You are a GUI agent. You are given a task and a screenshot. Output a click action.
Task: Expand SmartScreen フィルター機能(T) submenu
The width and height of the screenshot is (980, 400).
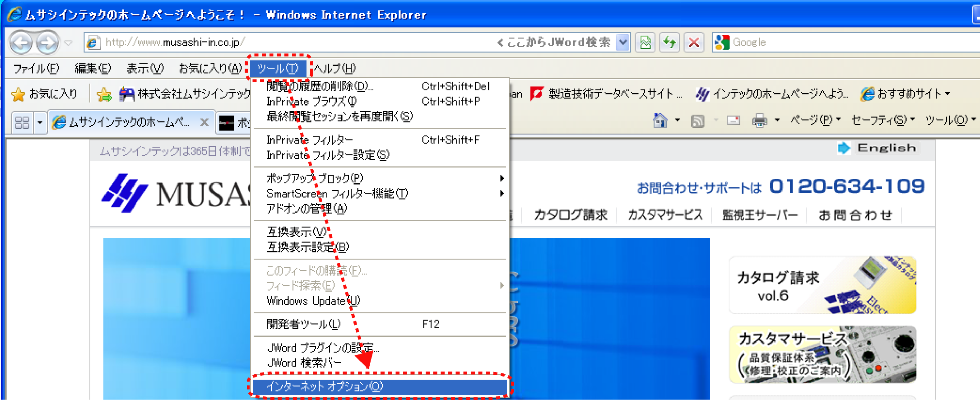pyautogui.click(x=380, y=194)
